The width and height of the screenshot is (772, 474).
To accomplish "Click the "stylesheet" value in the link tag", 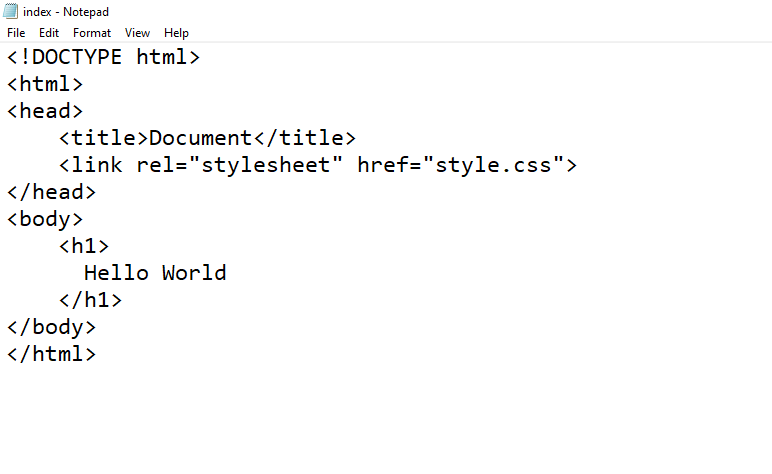I will (x=265, y=165).
